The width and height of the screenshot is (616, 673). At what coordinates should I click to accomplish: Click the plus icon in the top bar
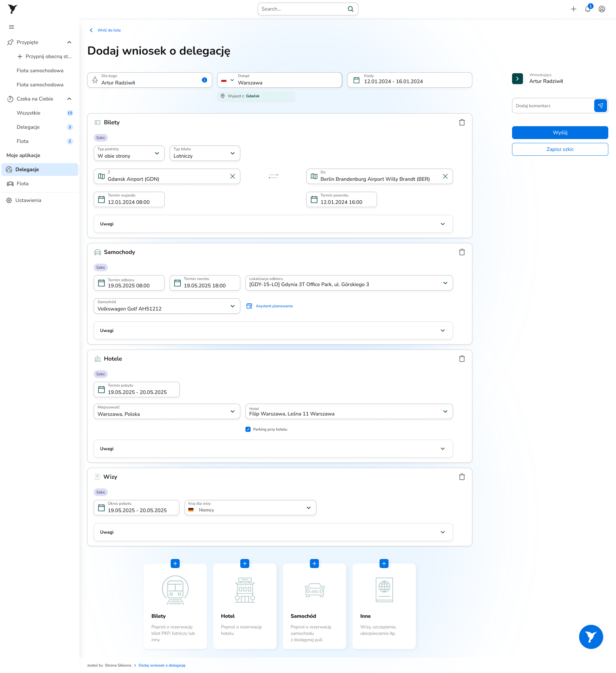(x=573, y=9)
